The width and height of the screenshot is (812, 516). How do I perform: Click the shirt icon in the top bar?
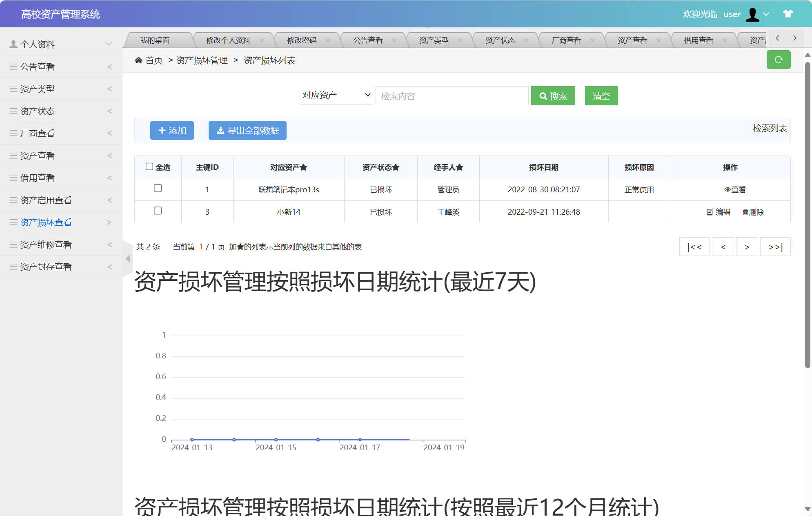[788, 13]
